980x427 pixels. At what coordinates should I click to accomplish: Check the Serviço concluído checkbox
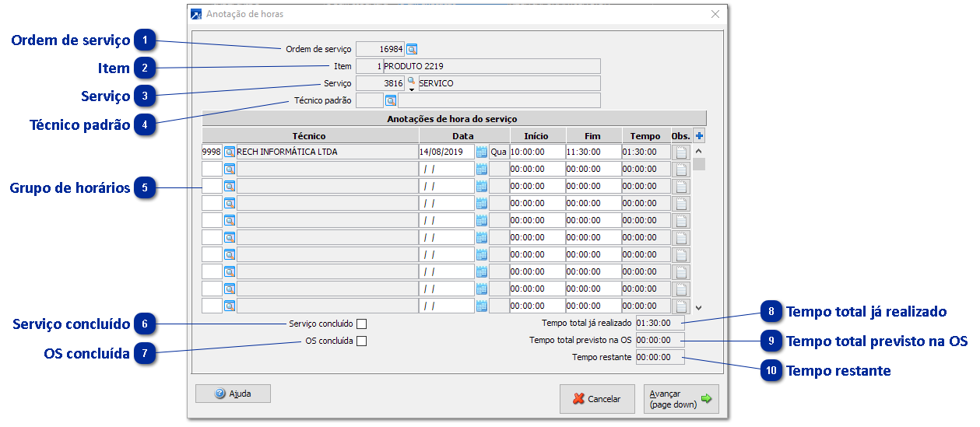(x=361, y=324)
